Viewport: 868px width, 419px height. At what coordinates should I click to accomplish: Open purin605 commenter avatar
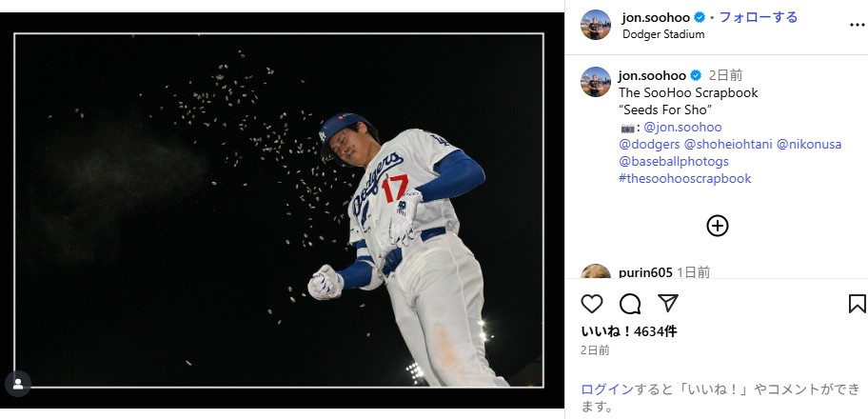[596, 274]
